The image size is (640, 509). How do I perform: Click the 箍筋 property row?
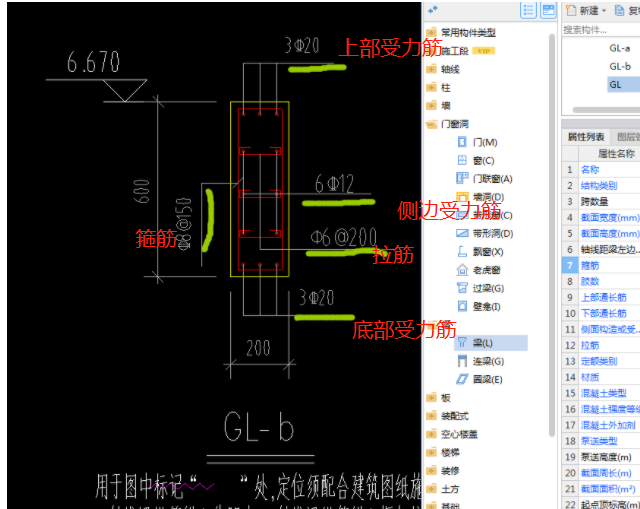(x=601, y=266)
